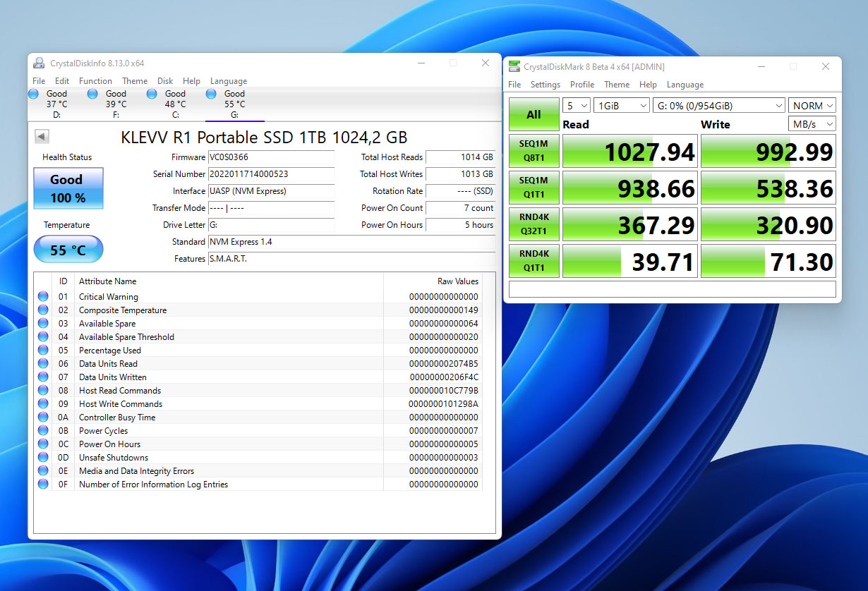Open test count dropdown showing 5
868x591 pixels.
tap(577, 106)
